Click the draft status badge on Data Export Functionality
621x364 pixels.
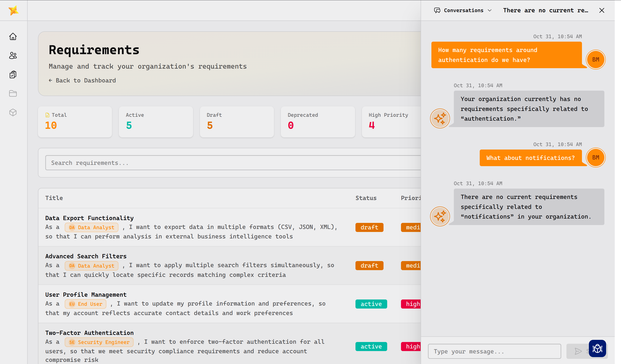369,227
